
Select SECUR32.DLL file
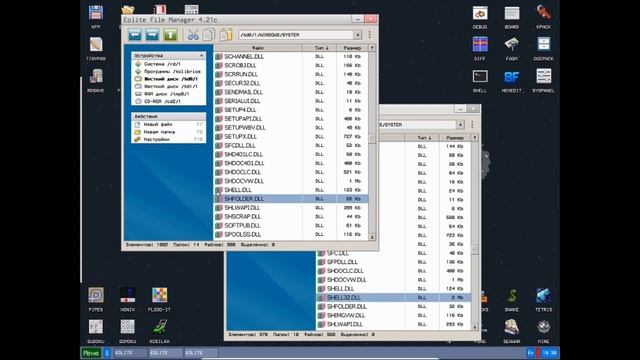291,83
